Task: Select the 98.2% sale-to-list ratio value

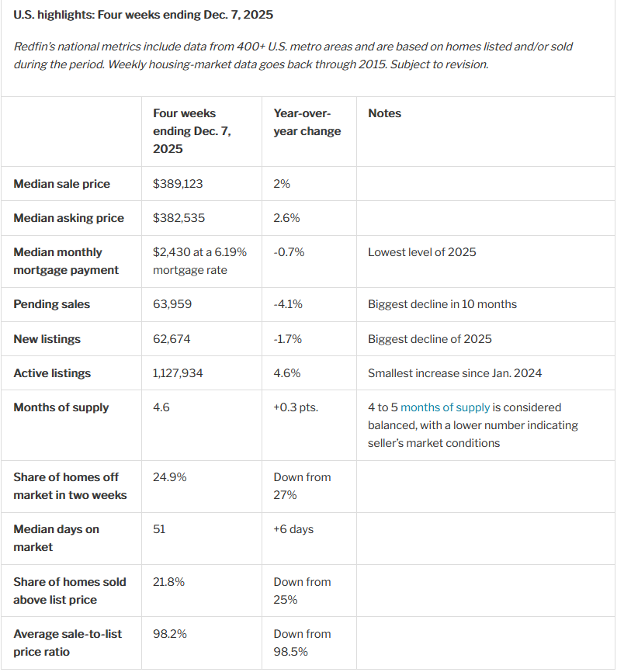Action: pyautogui.click(x=169, y=634)
